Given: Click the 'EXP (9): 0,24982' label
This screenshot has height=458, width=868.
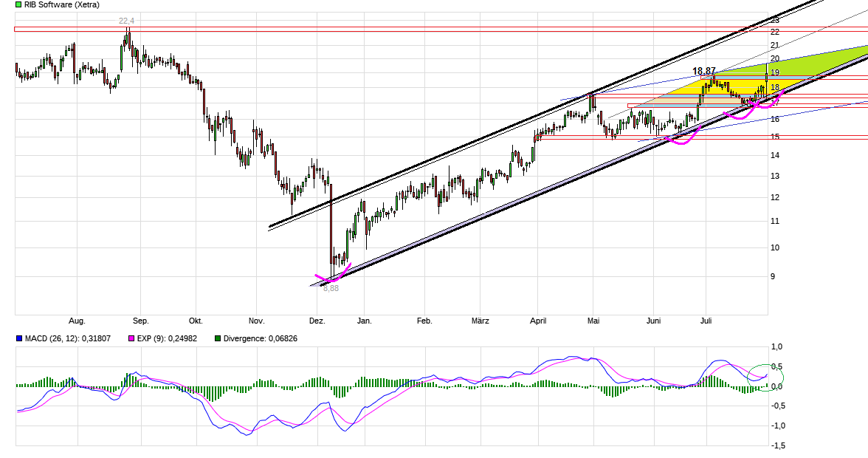Looking at the screenshot, I should tap(167, 338).
